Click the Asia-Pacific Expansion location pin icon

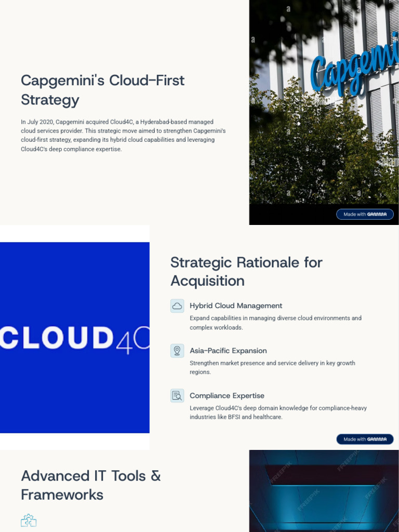tap(177, 351)
